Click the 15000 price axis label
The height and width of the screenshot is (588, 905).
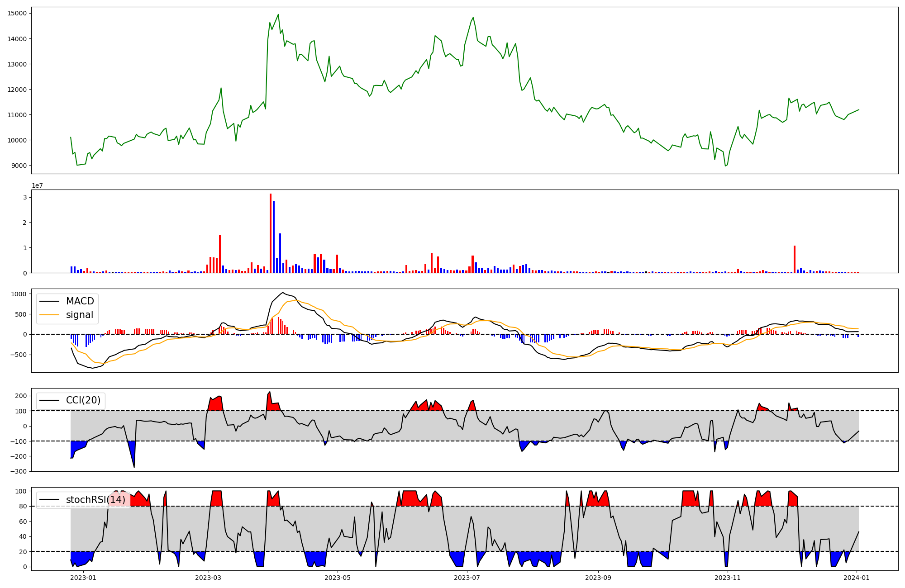17,14
